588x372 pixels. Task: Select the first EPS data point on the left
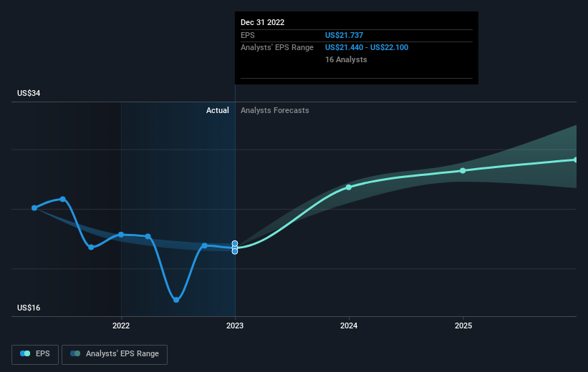click(34, 208)
